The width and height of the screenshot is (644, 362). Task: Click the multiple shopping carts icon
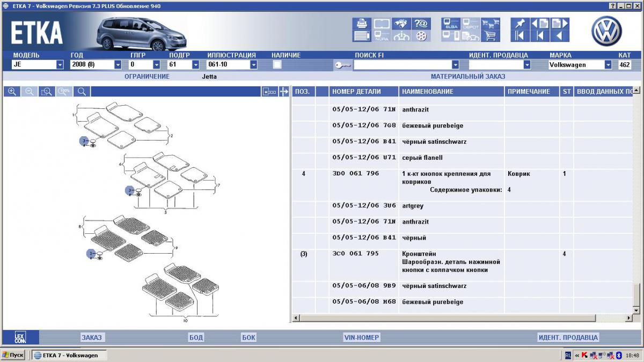coord(490,24)
